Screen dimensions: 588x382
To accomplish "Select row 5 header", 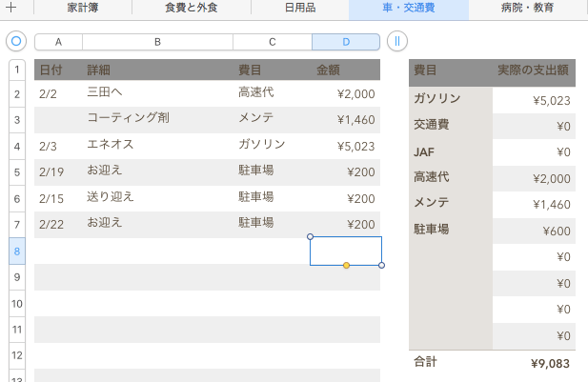I will (x=17, y=172).
